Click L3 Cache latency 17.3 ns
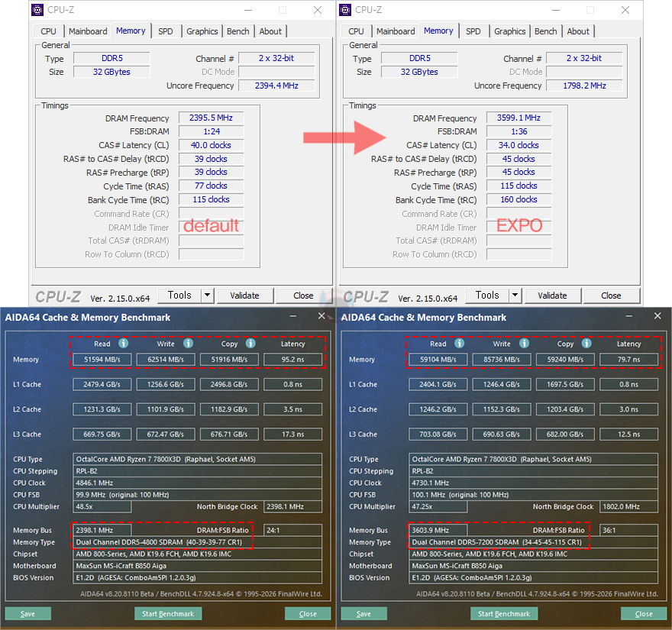 pos(292,435)
